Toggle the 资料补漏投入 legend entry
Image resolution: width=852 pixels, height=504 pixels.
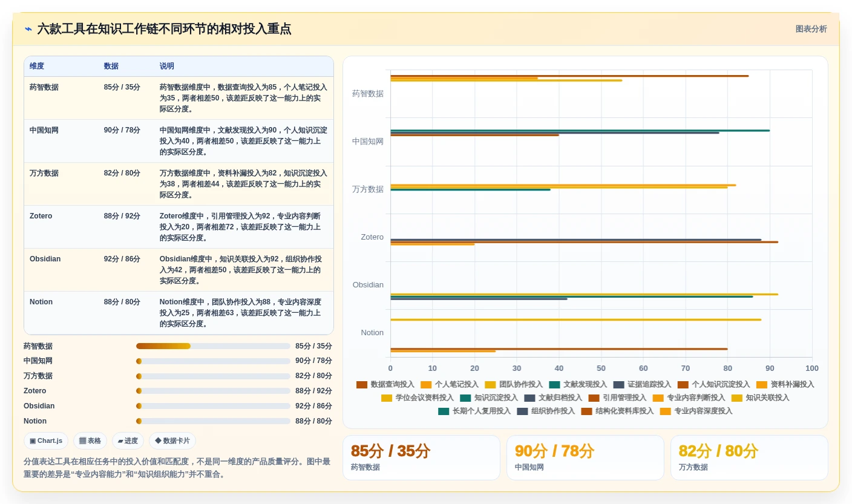click(x=785, y=385)
